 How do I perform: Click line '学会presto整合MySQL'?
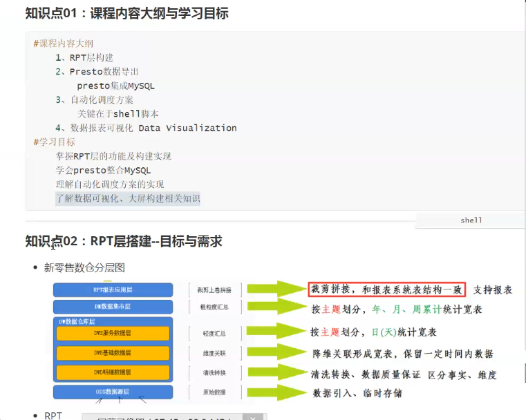click(x=103, y=170)
